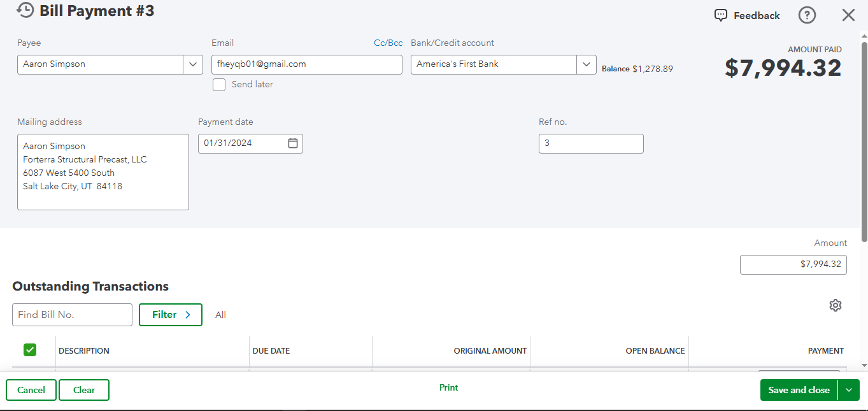Open table settings gear icon
The width and height of the screenshot is (868, 411).
click(836, 305)
